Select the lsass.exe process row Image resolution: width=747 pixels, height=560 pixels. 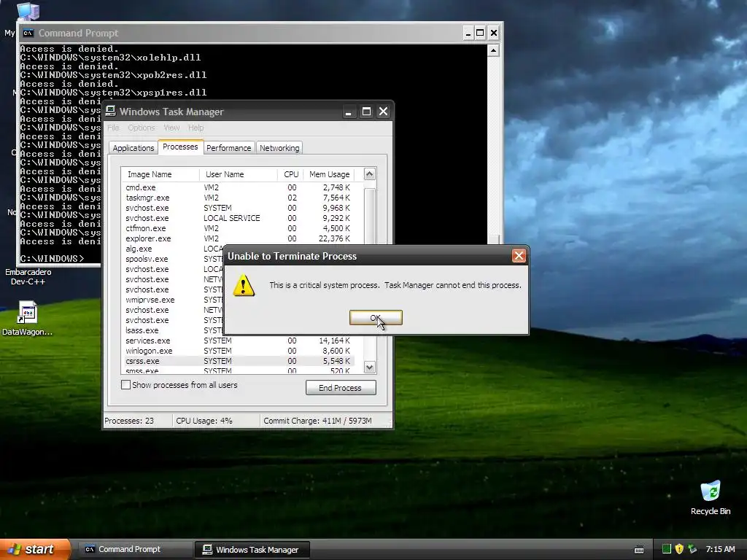coord(173,330)
